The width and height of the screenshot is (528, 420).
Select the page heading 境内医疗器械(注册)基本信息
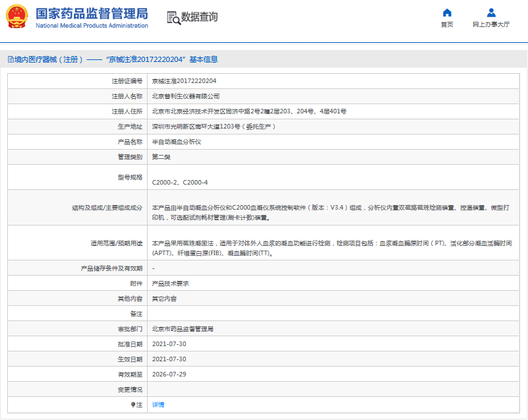[x=113, y=59]
